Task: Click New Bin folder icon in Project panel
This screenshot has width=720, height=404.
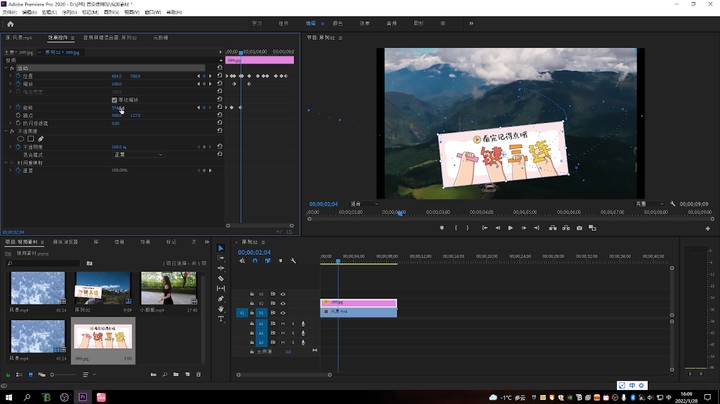Action: [x=176, y=375]
